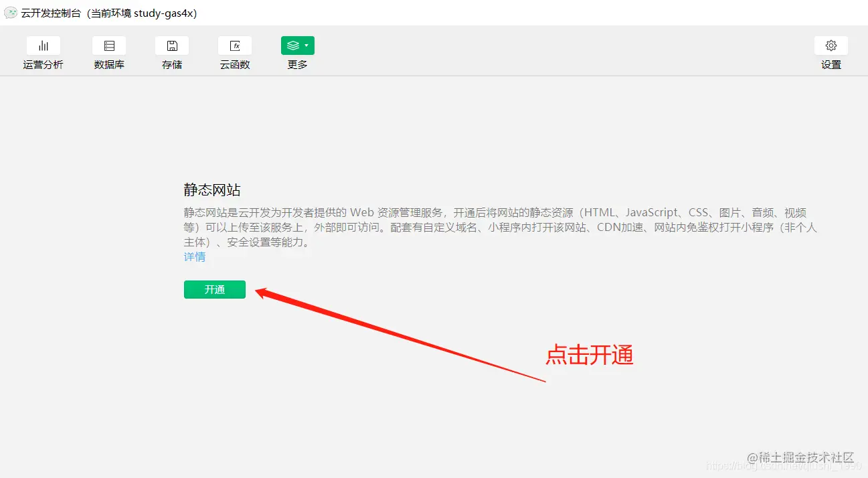The width and height of the screenshot is (868, 478).
Task: Select the 静态网站 heading text
Action: [x=212, y=189]
